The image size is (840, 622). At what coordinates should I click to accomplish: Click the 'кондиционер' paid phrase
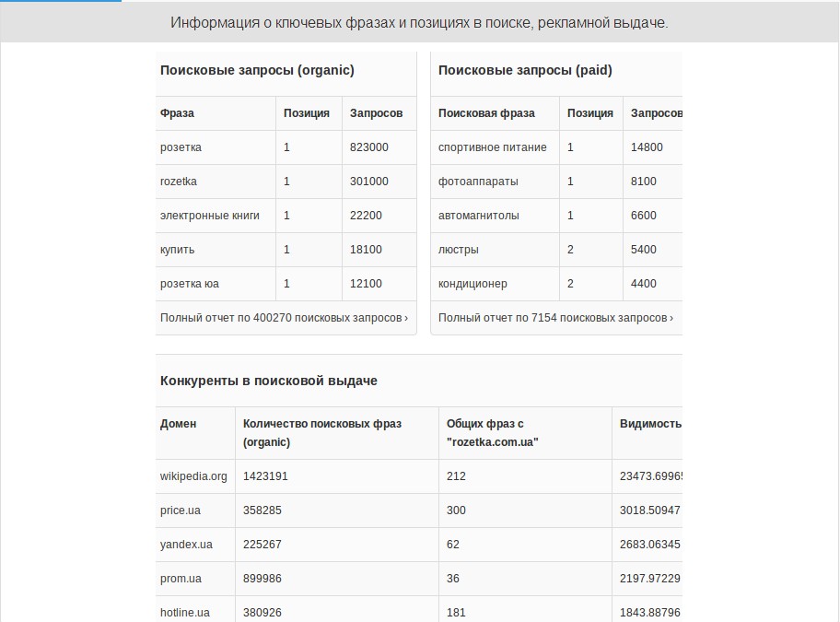pos(472,284)
